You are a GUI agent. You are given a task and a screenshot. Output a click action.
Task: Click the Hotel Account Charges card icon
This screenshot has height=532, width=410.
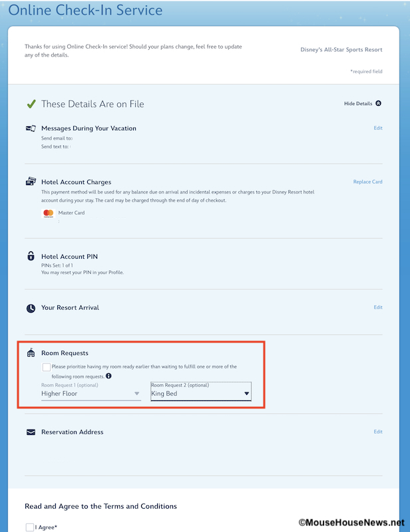[31, 182]
